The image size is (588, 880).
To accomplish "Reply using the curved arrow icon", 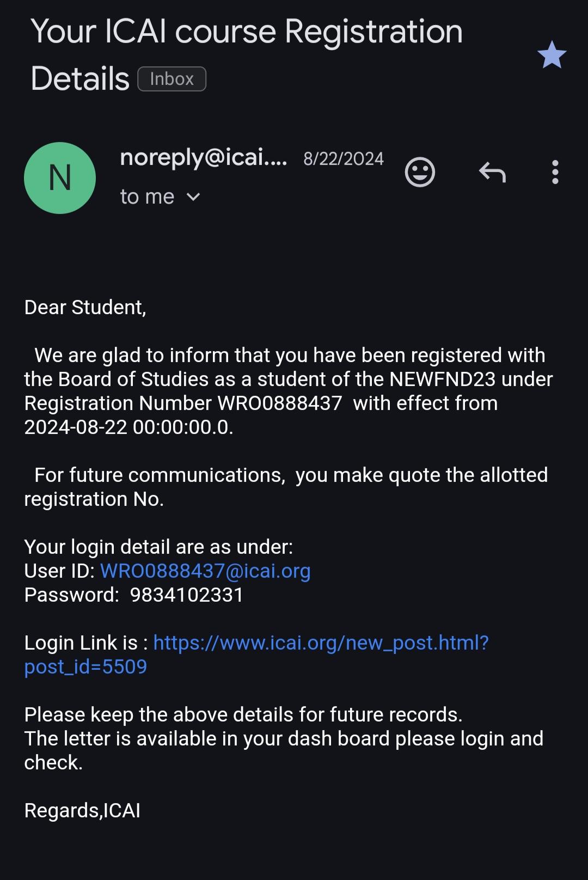I will coord(492,172).
